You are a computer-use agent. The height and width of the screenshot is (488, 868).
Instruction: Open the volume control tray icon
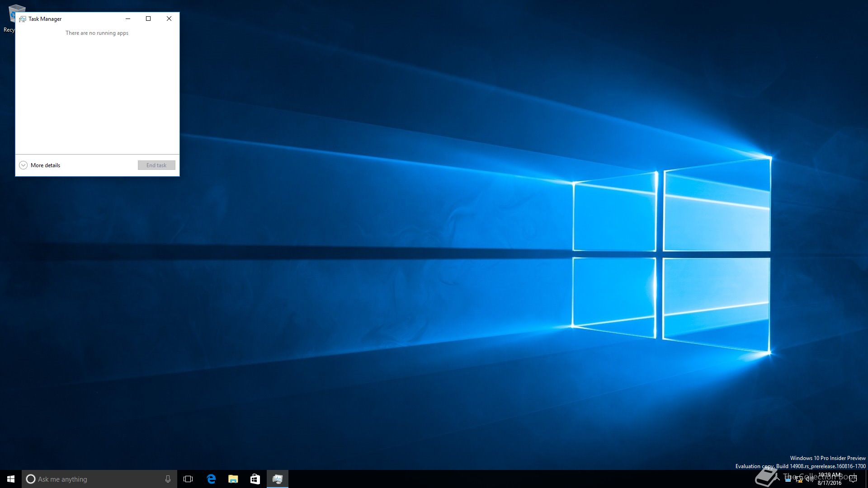click(x=810, y=479)
